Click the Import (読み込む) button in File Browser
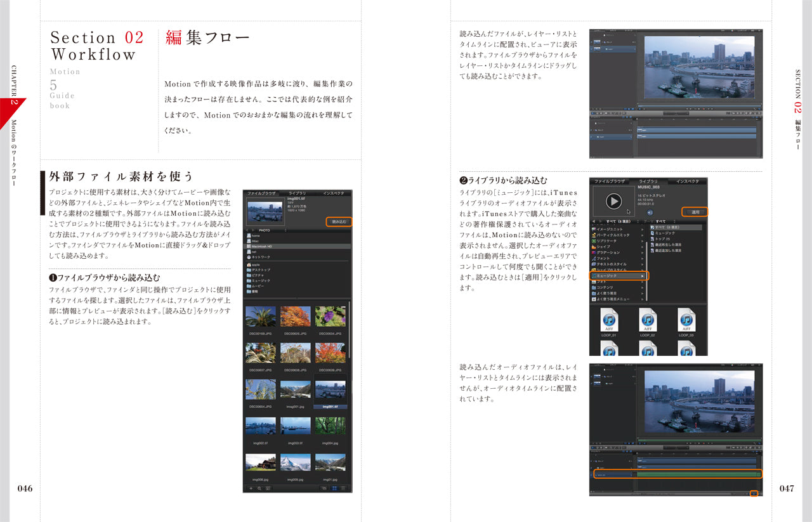 coord(339,221)
